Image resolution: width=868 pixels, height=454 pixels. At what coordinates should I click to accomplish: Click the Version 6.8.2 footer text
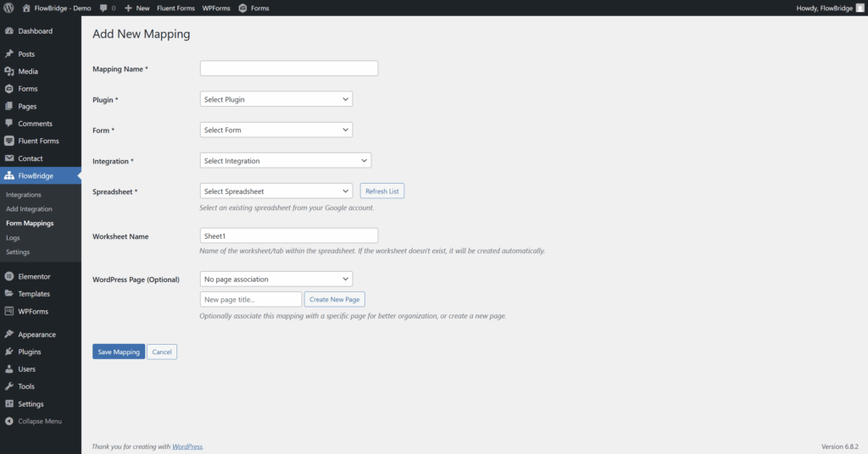(840, 446)
